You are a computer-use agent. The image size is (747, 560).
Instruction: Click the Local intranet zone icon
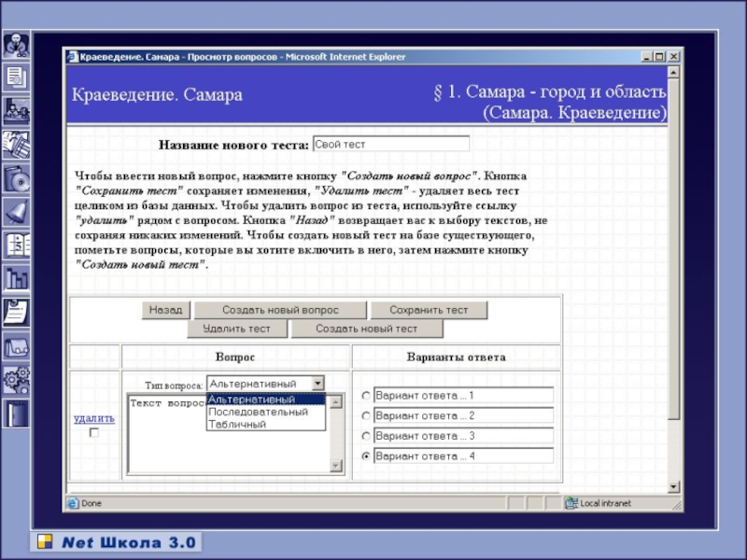click(571, 503)
